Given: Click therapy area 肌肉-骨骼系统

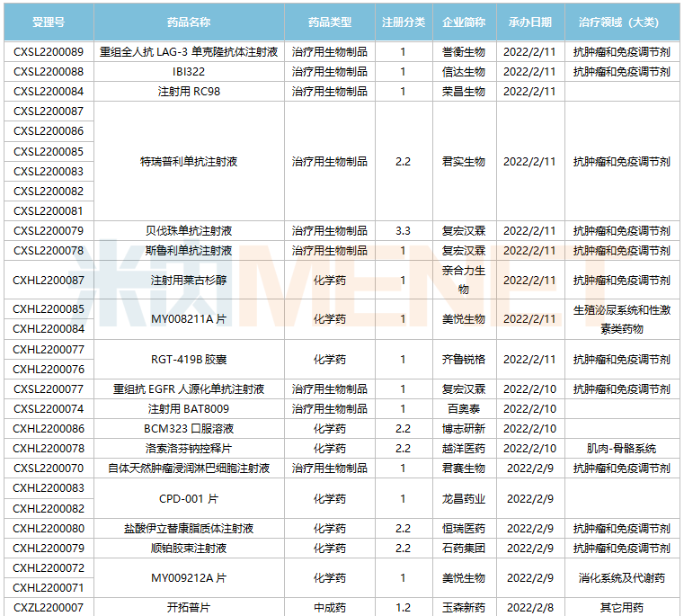Looking at the screenshot, I should (622, 449).
